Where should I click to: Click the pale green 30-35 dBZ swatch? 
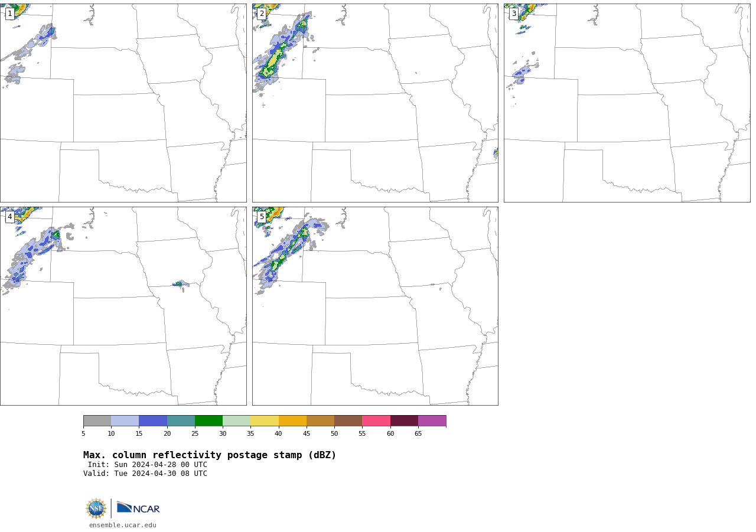click(236, 421)
